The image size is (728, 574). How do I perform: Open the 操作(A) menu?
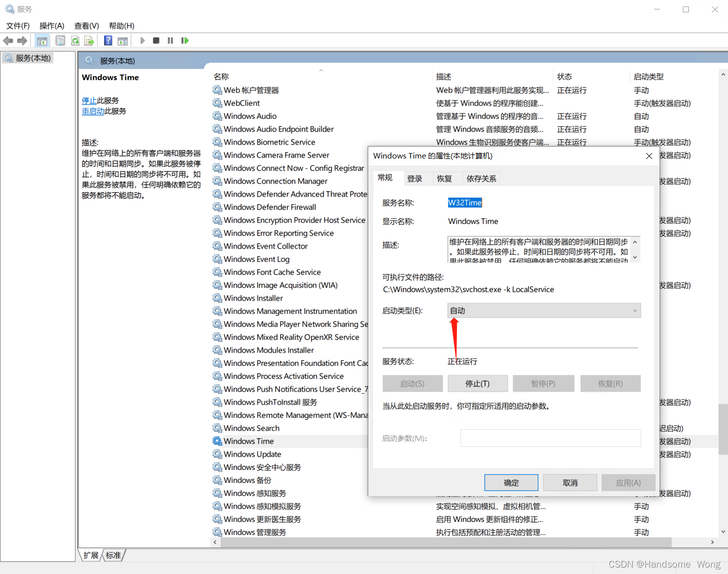coord(52,26)
